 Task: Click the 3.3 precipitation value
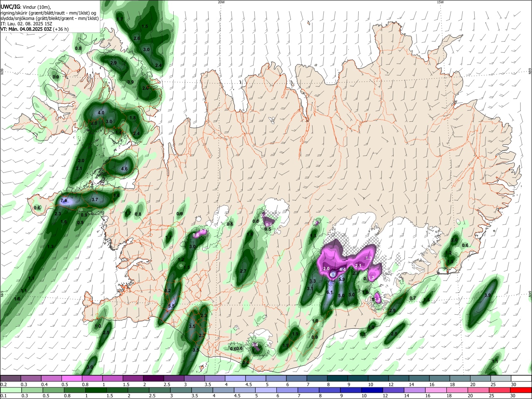click(313, 281)
